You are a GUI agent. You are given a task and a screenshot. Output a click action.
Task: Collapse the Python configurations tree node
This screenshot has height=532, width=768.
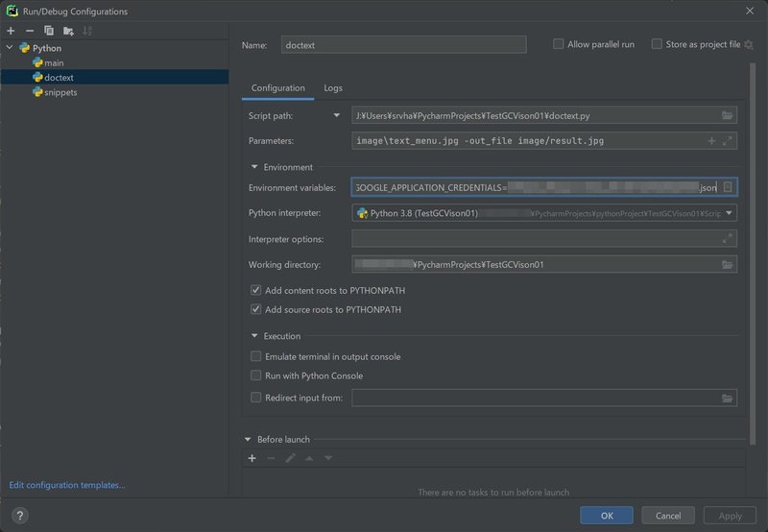pos(10,47)
